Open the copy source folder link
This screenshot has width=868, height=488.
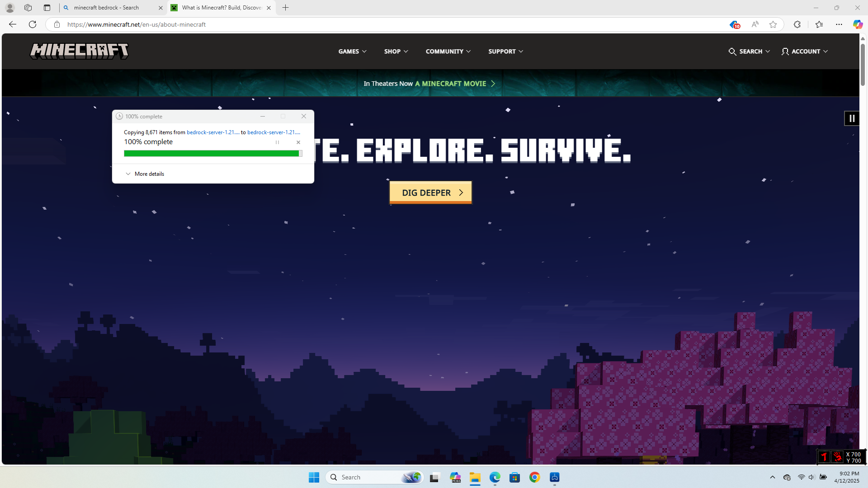pos(213,132)
